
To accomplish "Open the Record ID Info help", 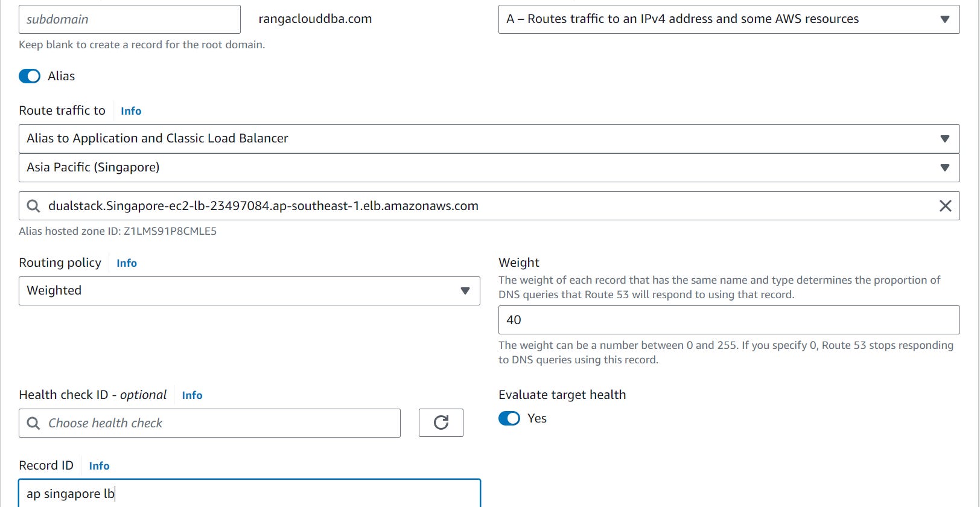I will click(98, 465).
